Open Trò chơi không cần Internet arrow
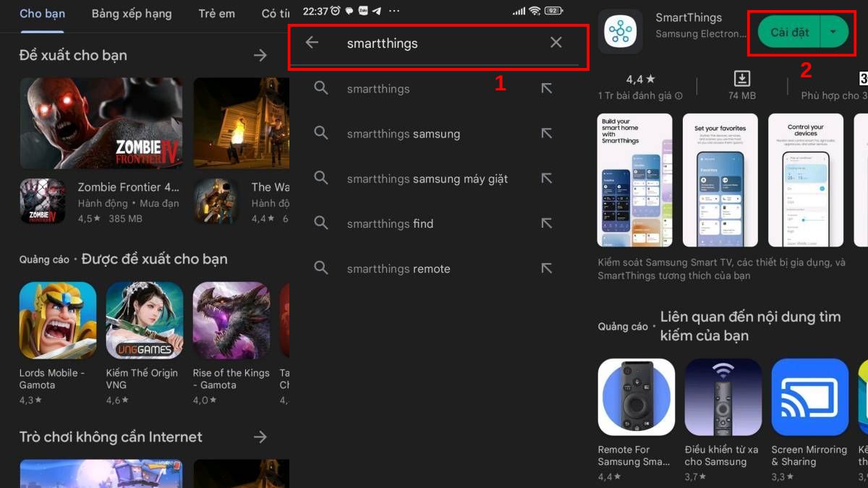 pyautogui.click(x=260, y=437)
